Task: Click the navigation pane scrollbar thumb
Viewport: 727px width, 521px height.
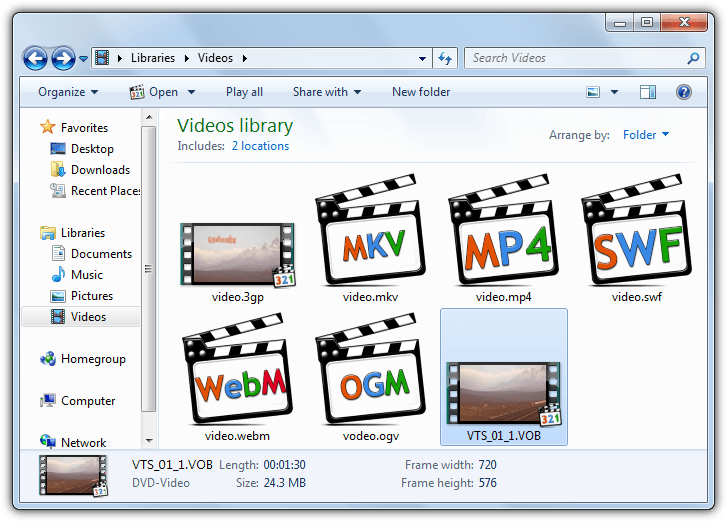Action: (149, 269)
